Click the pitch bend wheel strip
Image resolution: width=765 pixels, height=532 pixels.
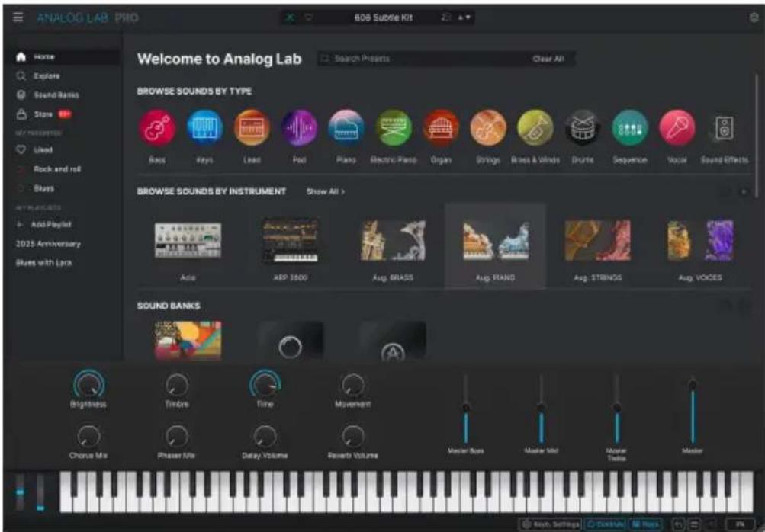click(x=20, y=492)
